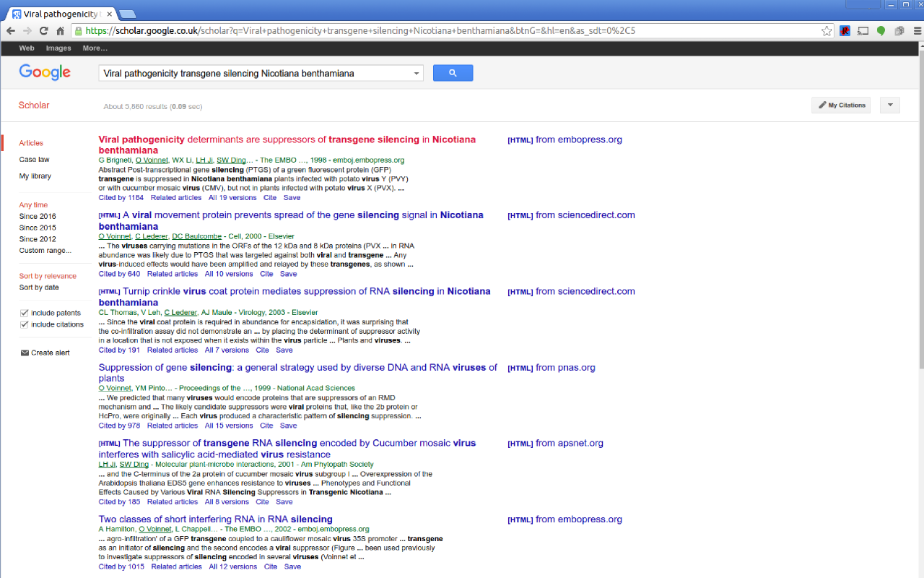924x578 pixels.
Task: Reload the page with refresh icon
Action: [x=43, y=31]
